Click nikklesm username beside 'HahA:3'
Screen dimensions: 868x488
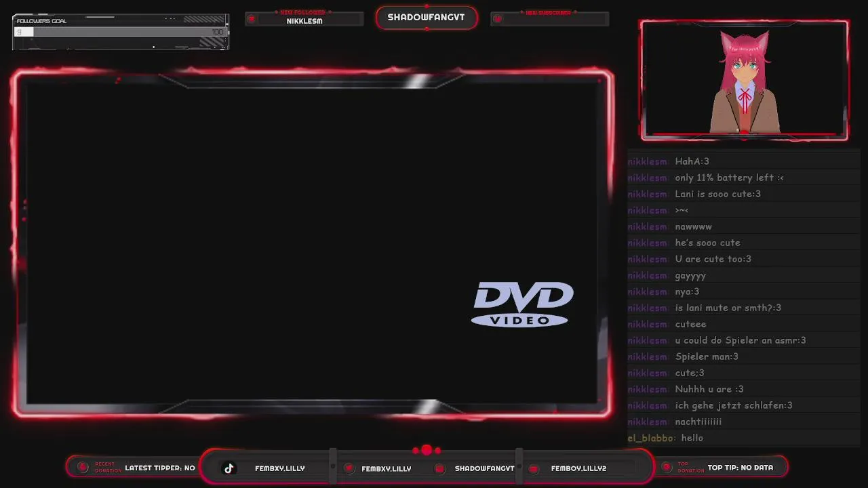click(x=648, y=161)
